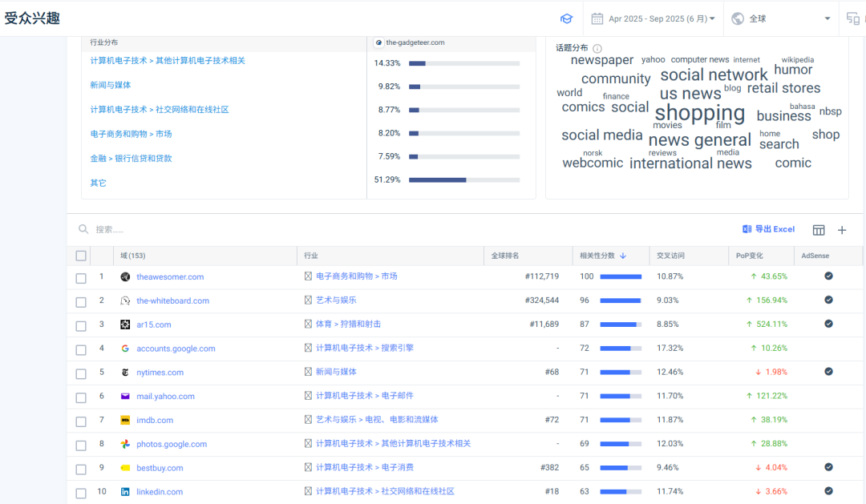Image resolution: width=866 pixels, height=504 pixels.
Task: Open 金融 > 银行信贷和贷款 category link
Action: (131, 159)
